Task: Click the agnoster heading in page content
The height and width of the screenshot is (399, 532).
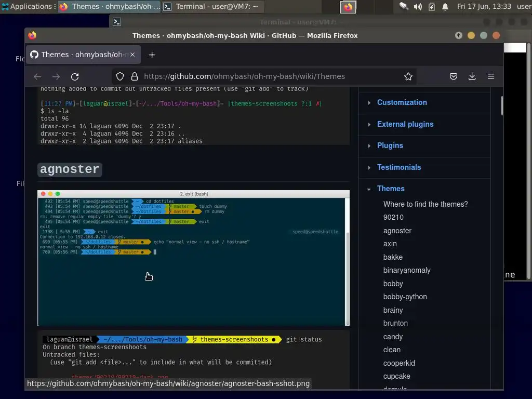Action: (70, 169)
